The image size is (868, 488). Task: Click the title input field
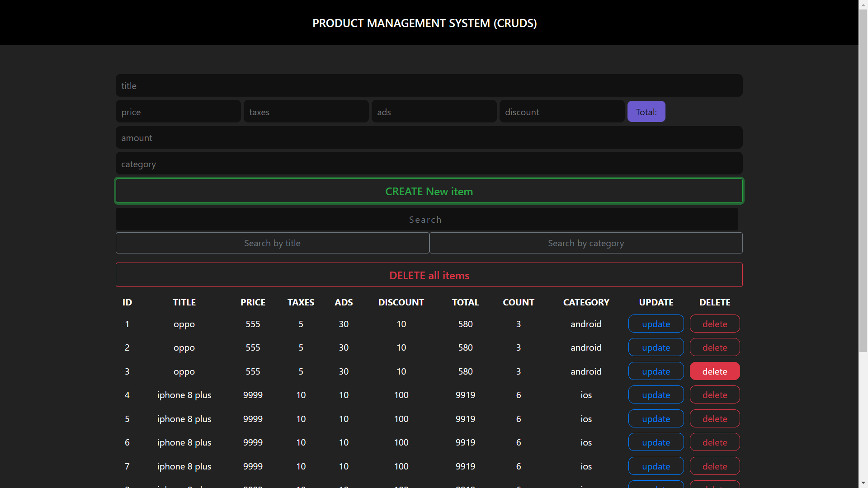(x=429, y=86)
